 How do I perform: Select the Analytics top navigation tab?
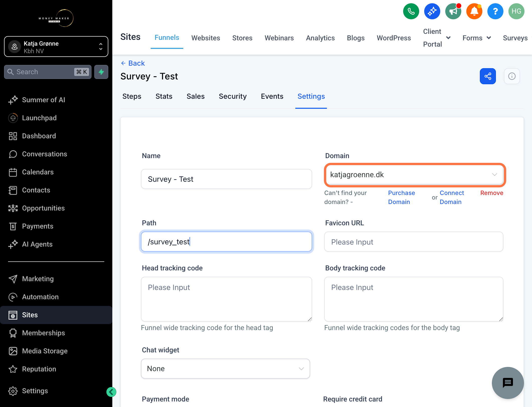[320, 38]
